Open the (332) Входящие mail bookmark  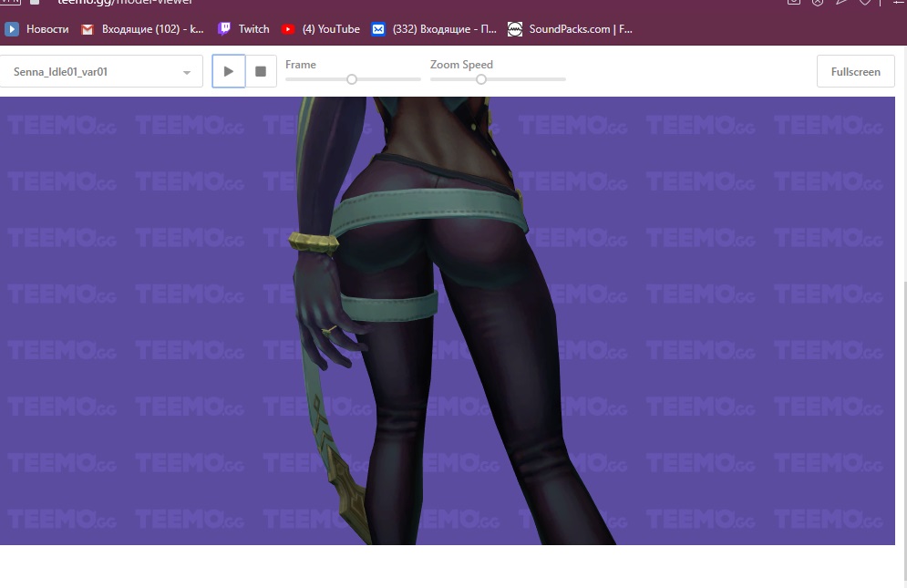coord(434,29)
